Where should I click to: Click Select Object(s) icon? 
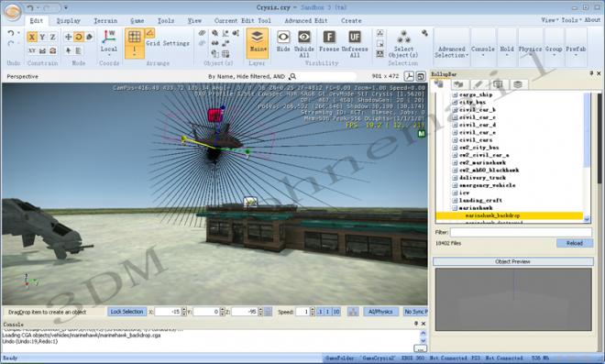click(x=403, y=38)
